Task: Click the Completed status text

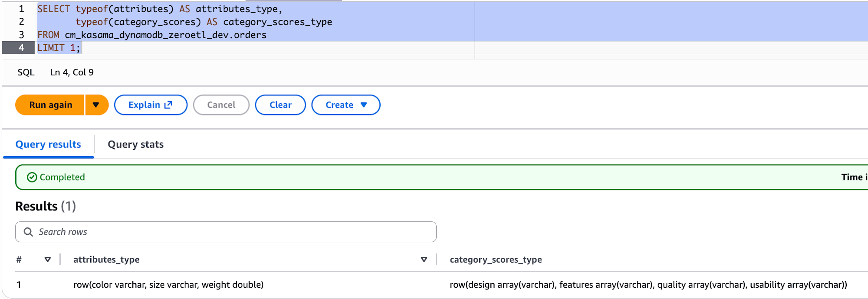Action: (62, 177)
